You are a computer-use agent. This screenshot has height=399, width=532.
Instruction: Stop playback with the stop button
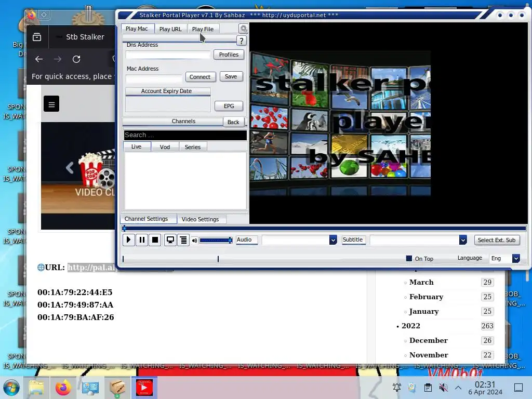click(x=155, y=240)
